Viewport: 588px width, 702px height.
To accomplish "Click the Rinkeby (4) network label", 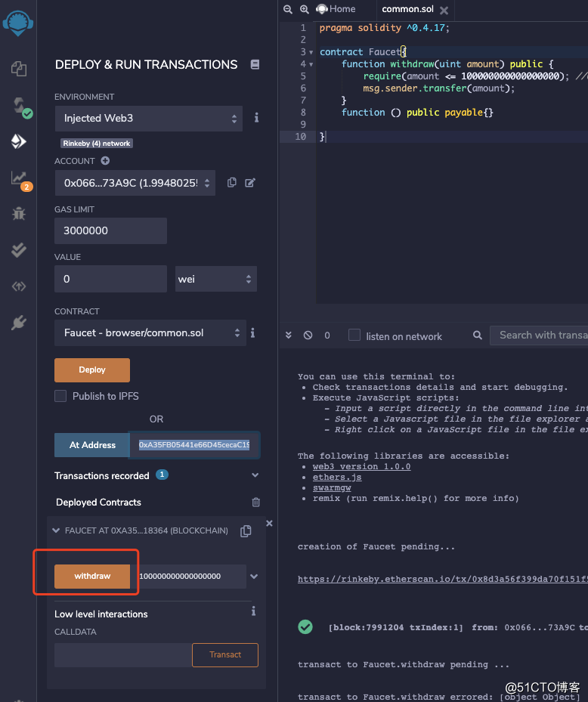I will coord(97,144).
